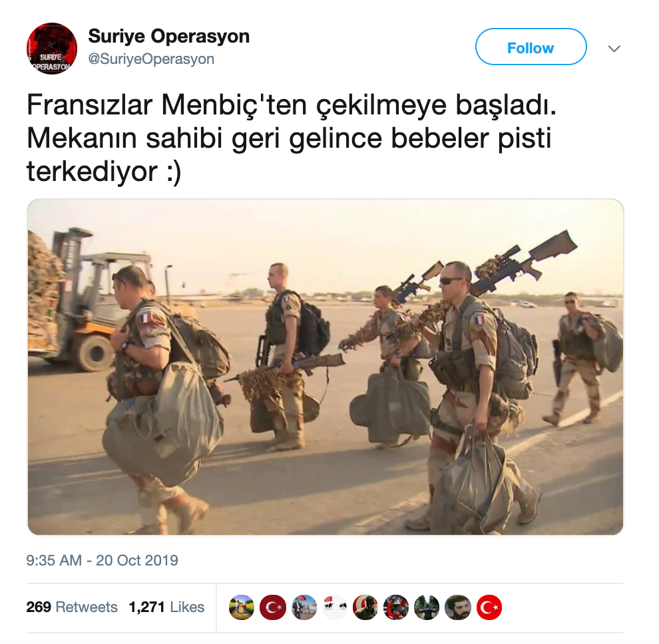Screen dimensions: 659x644
Task: Click the Follow button
Action: (531, 47)
